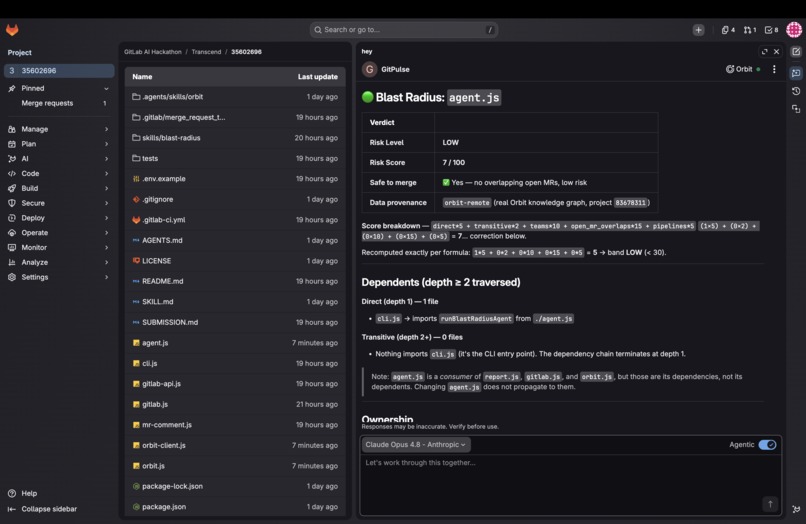Click the Settings gear icon
Screen dimensions: 806x524
tap(12, 277)
